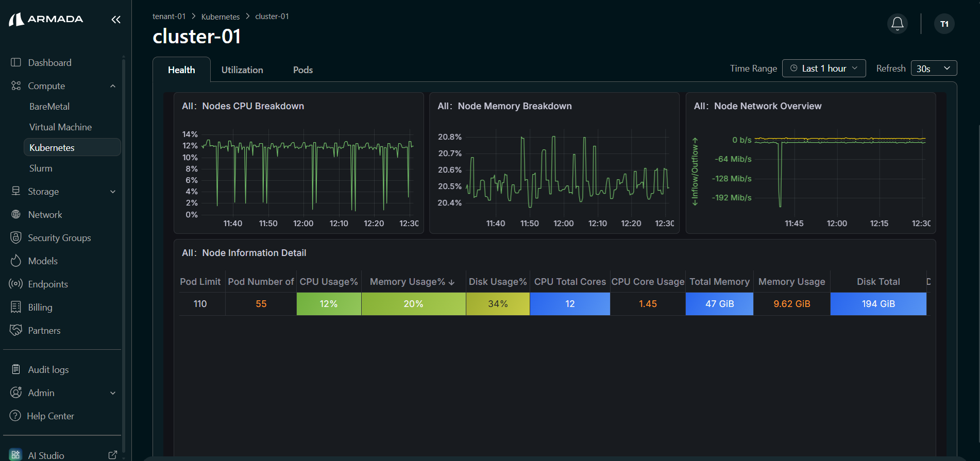Click the 194 GiB disk total cell
This screenshot has height=461, width=980.
(878, 304)
